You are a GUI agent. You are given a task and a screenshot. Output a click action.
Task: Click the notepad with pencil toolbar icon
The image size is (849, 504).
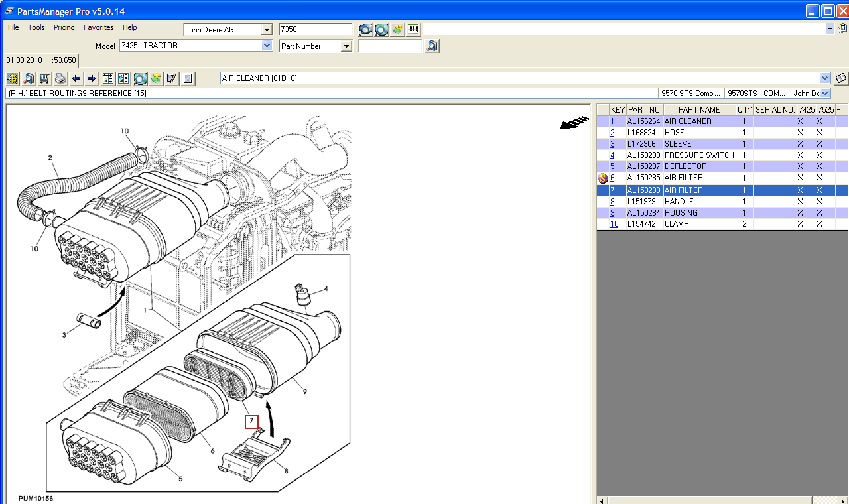point(172,78)
